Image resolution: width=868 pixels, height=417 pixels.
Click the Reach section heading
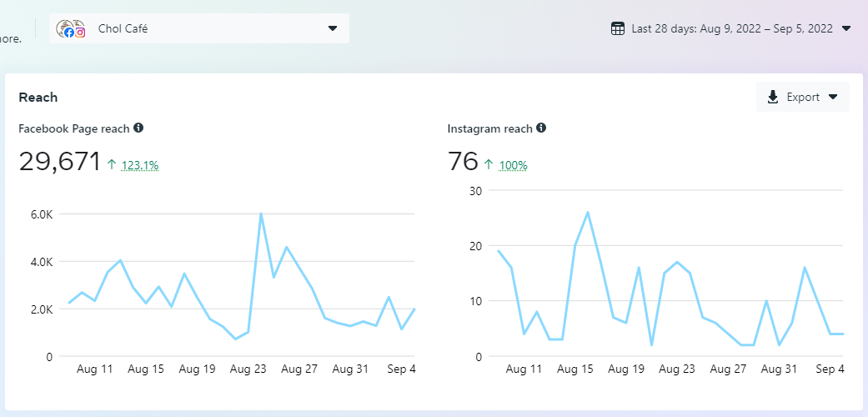pos(38,98)
